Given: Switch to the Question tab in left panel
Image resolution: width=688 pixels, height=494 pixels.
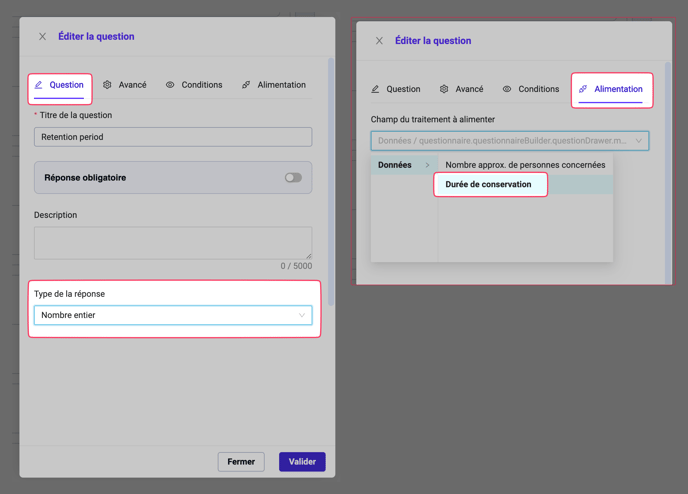Looking at the screenshot, I should point(60,86).
